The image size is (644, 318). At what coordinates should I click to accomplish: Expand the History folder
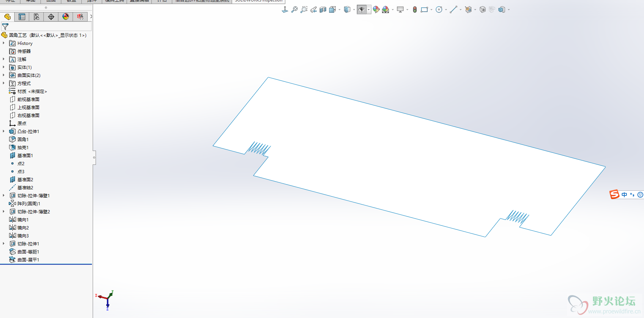click(x=4, y=43)
